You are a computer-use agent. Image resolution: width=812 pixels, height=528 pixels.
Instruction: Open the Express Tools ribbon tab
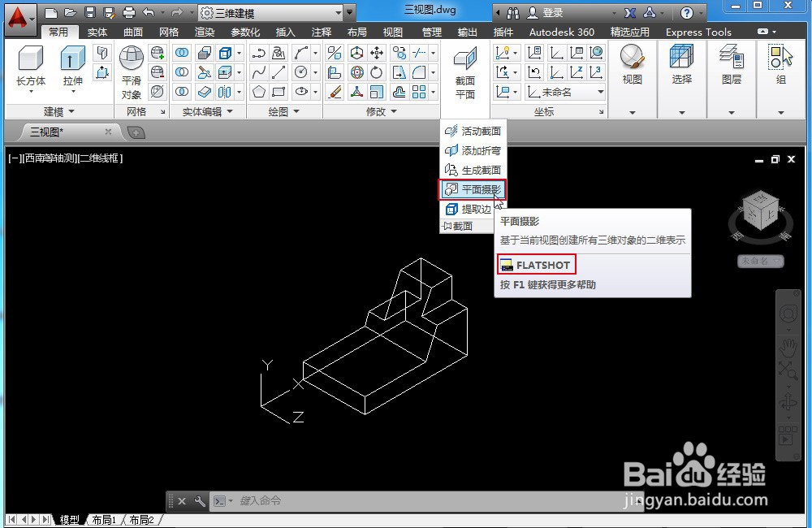click(698, 32)
